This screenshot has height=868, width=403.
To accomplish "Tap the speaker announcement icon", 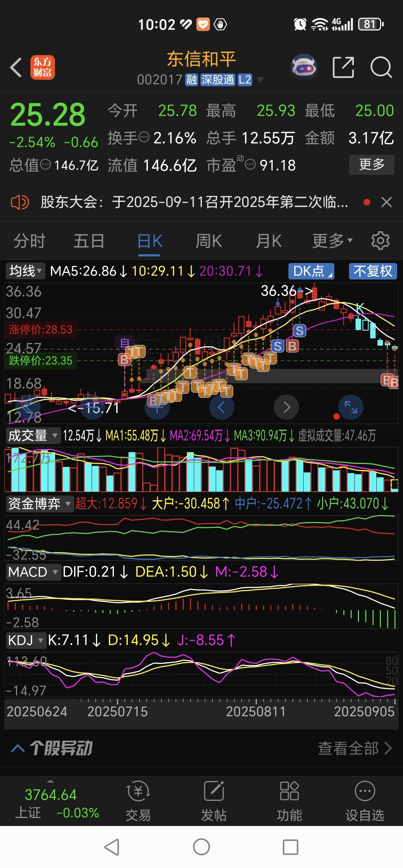I will [x=20, y=202].
